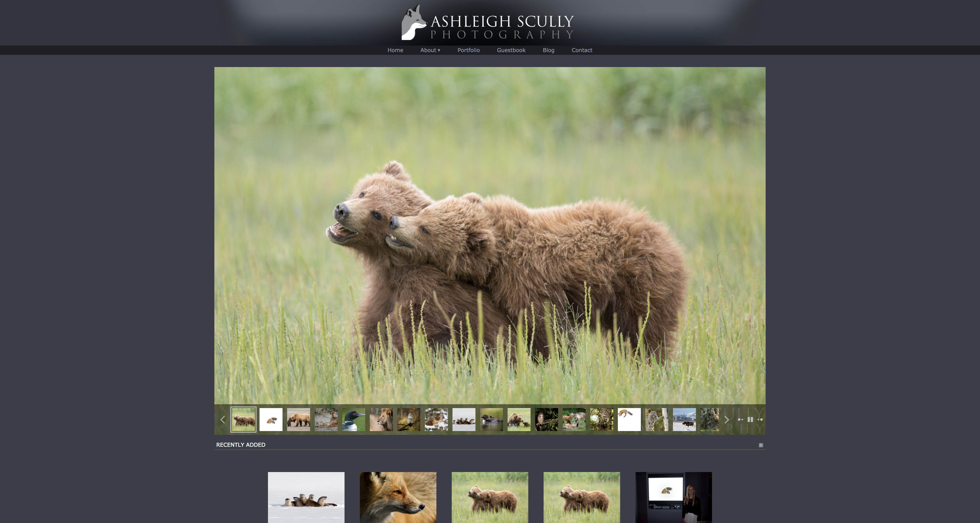Open the otters on snow recent photo

306,497
